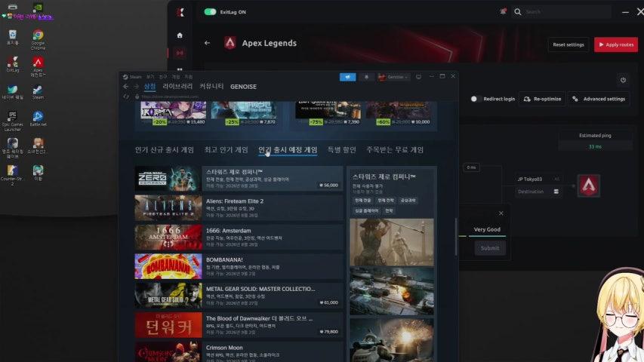Click the Apply routes button
Image resolution: width=644 pixels, height=362 pixels.
point(615,44)
